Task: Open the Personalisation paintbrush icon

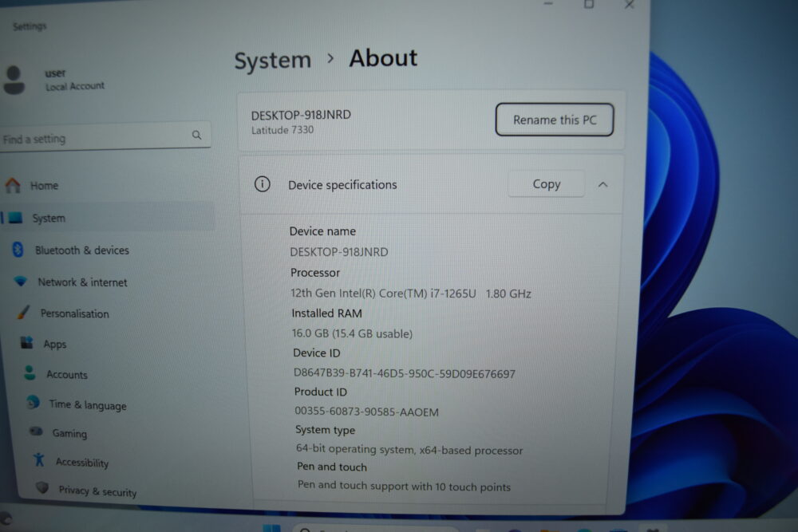Action: [23, 313]
